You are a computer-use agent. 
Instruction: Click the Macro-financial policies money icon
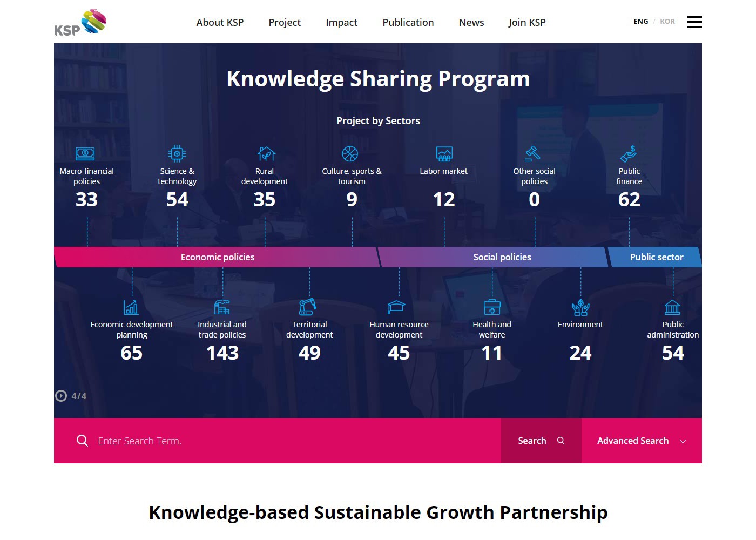(85, 154)
